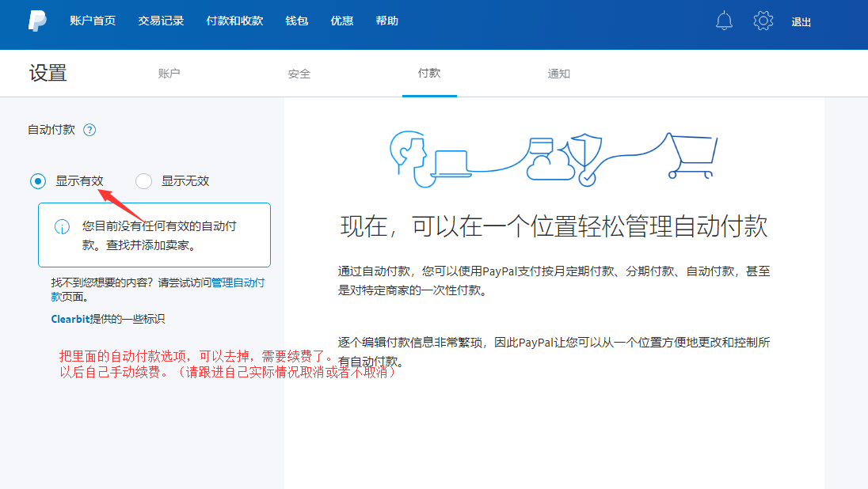Switch to the 安全 settings tab
868x489 pixels.
coord(299,74)
